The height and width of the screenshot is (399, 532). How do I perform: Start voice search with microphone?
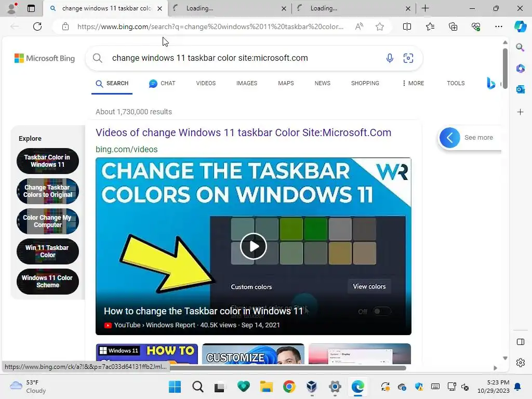(x=390, y=58)
